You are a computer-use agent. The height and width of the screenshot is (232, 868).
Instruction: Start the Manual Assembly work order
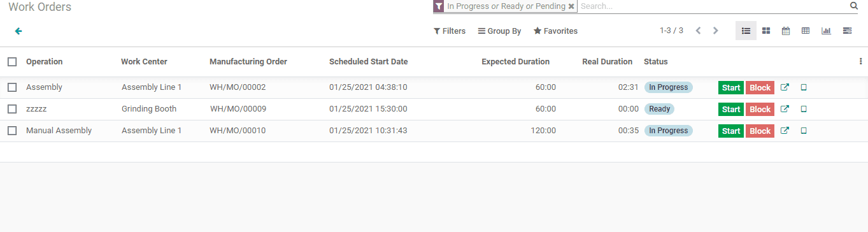[x=731, y=131]
